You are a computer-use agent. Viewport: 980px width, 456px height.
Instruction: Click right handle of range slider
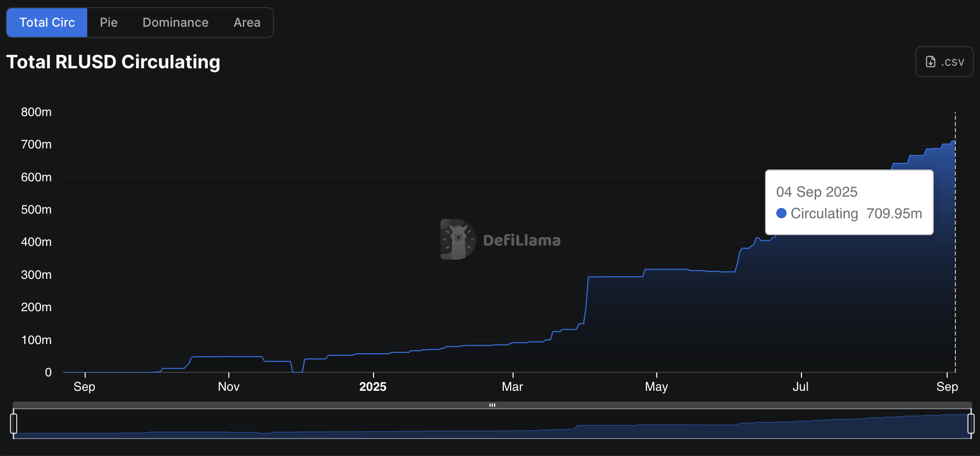point(970,424)
